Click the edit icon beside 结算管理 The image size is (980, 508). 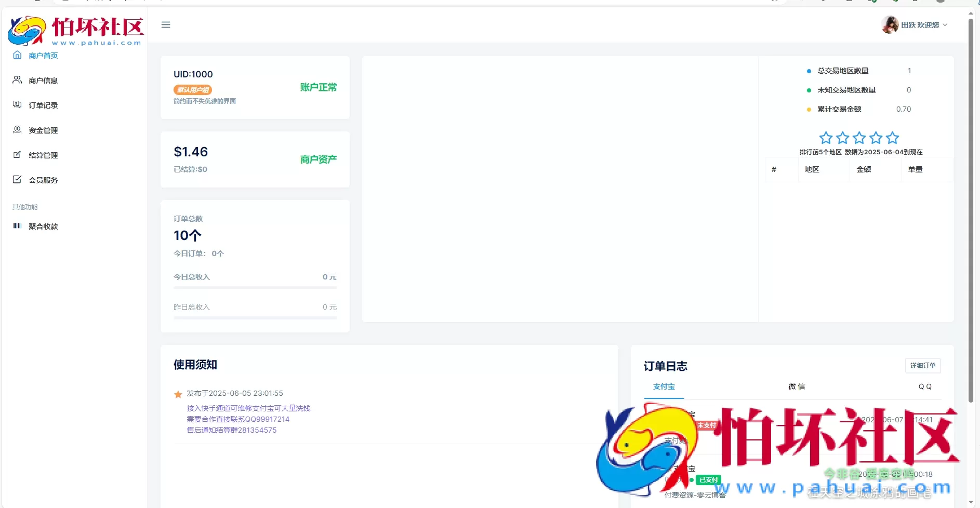point(17,155)
